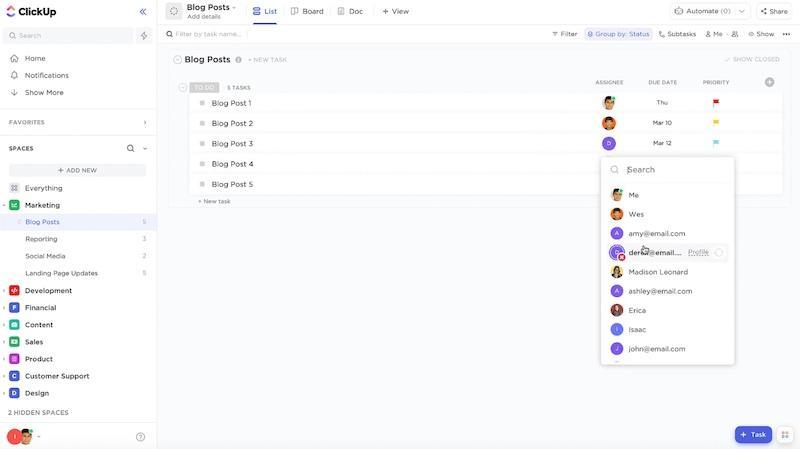Switch to the Board view tab
The image size is (800, 449).
[307, 11]
